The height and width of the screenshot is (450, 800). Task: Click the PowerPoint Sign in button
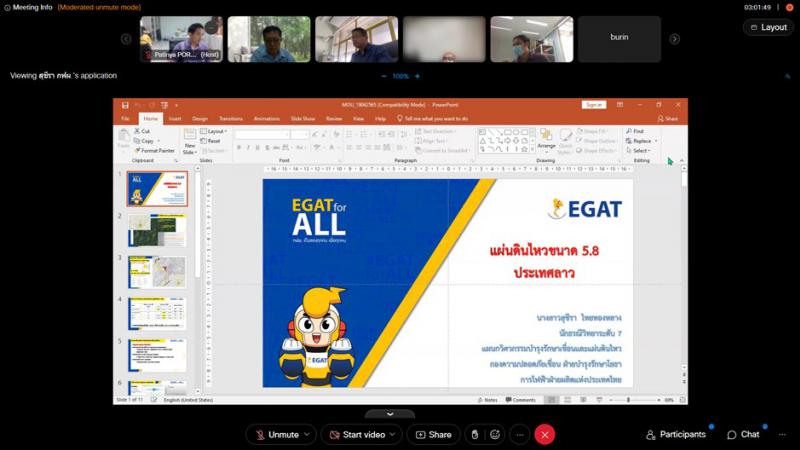pyautogui.click(x=594, y=105)
